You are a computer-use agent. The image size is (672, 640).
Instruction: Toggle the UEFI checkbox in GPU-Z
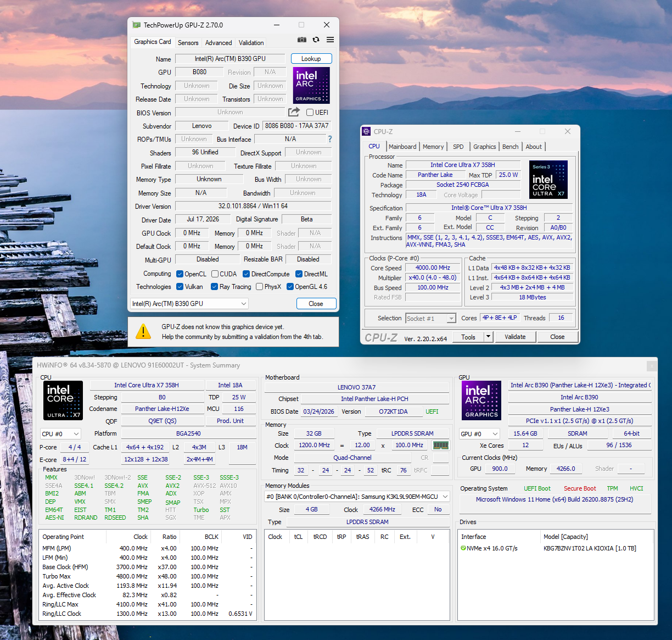[x=310, y=113]
